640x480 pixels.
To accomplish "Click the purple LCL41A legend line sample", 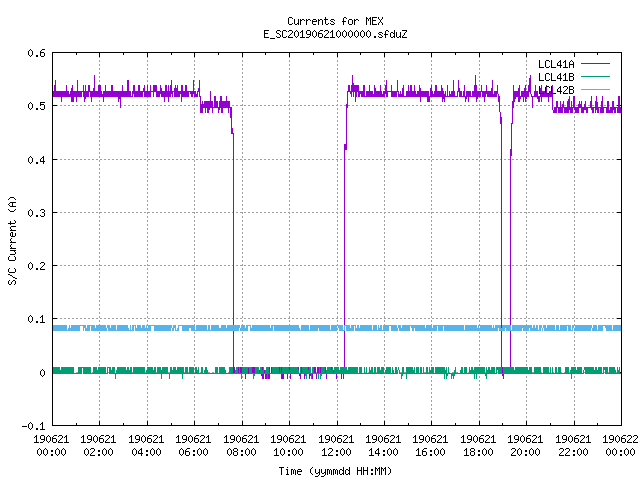I will 595,64.
